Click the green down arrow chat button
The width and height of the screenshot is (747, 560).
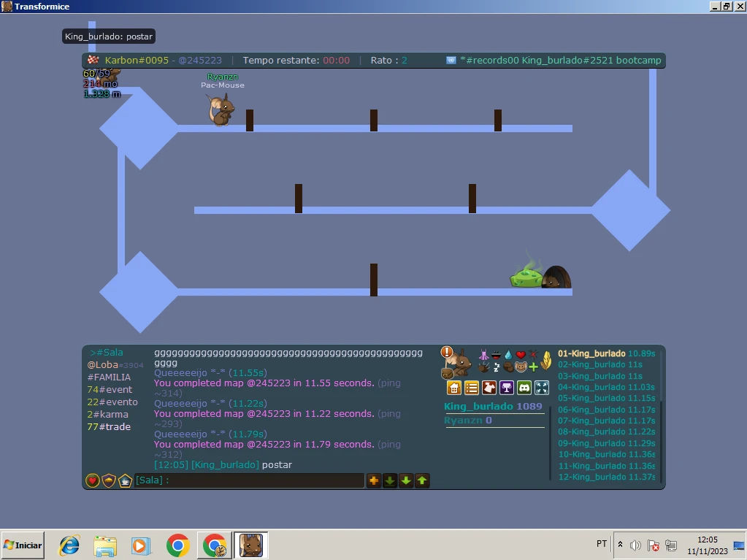pyautogui.click(x=406, y=480)
